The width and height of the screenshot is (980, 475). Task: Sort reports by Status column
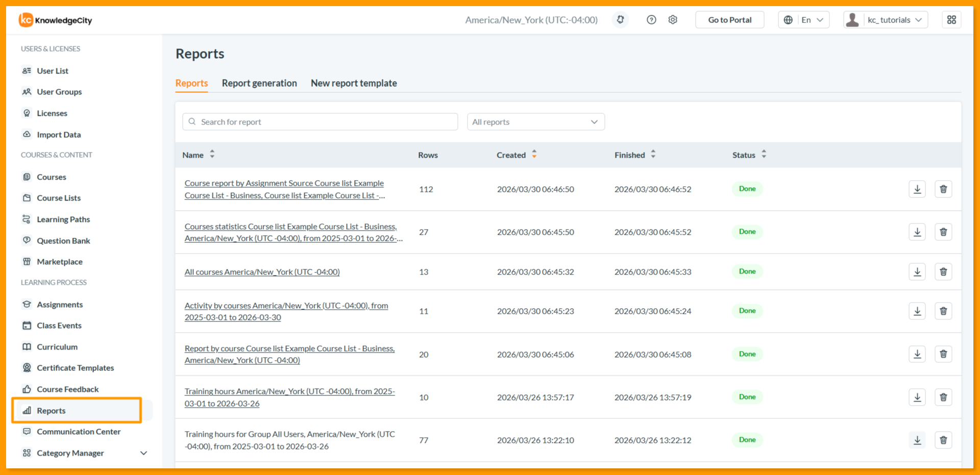pyautogui.click(x=764, y=155)
